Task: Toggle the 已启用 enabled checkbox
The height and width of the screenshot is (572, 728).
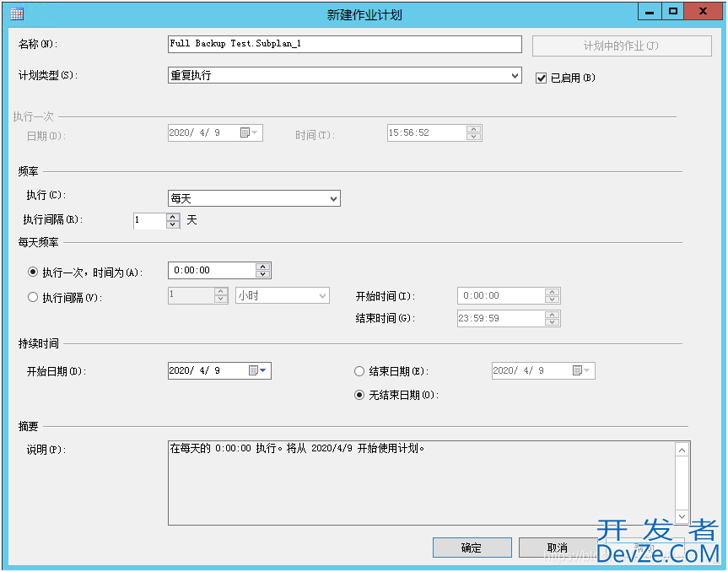Action: (542, 78)
